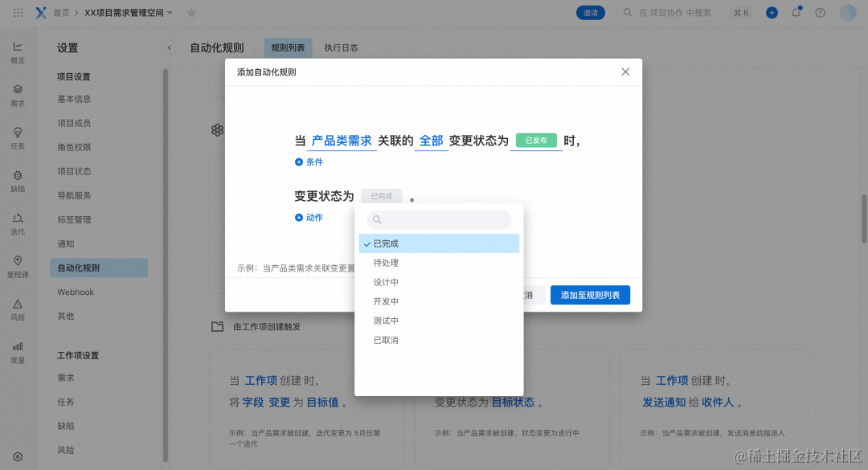Open the notification bell icon

pos(796,12)
